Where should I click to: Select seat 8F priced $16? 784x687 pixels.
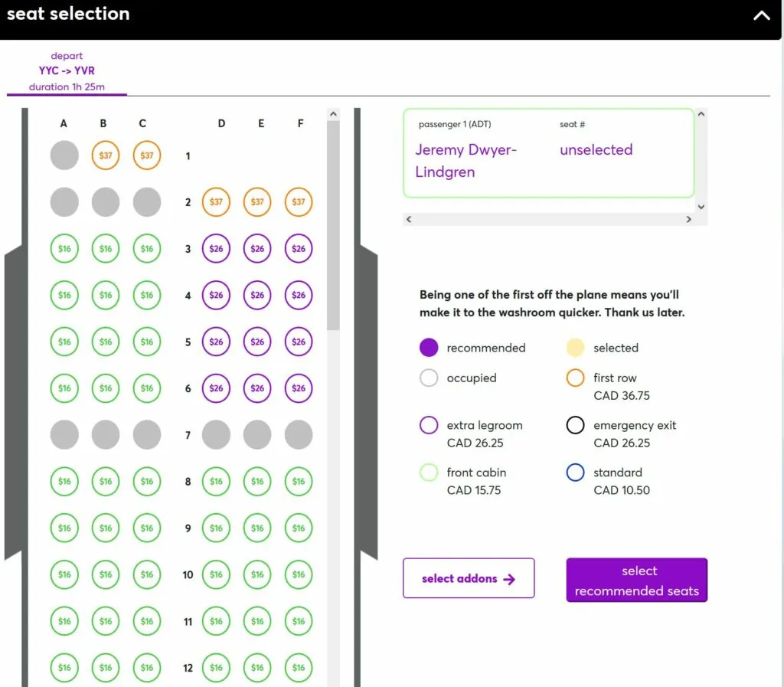click(x=299, y=482)
